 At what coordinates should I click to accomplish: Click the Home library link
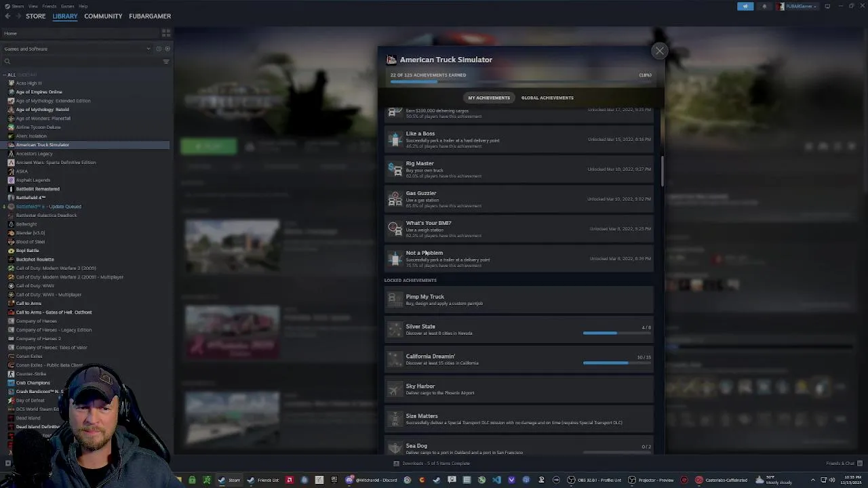[10, 33]
